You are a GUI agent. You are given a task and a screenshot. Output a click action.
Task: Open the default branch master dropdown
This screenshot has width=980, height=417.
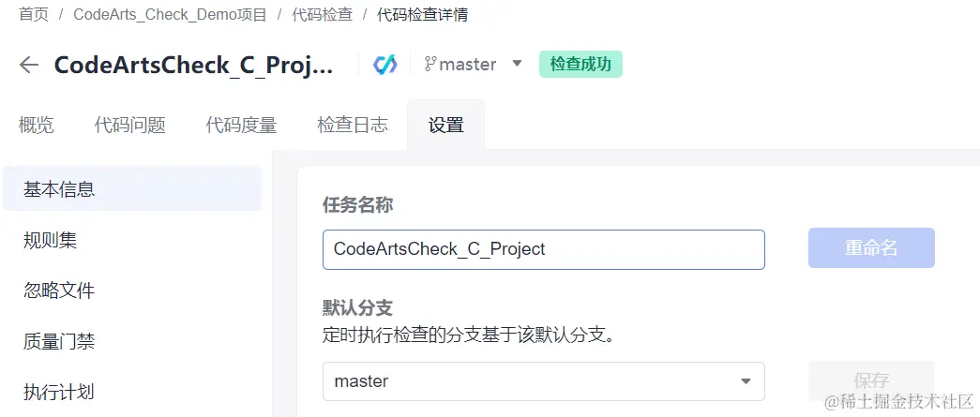click(x=543, y=380)
